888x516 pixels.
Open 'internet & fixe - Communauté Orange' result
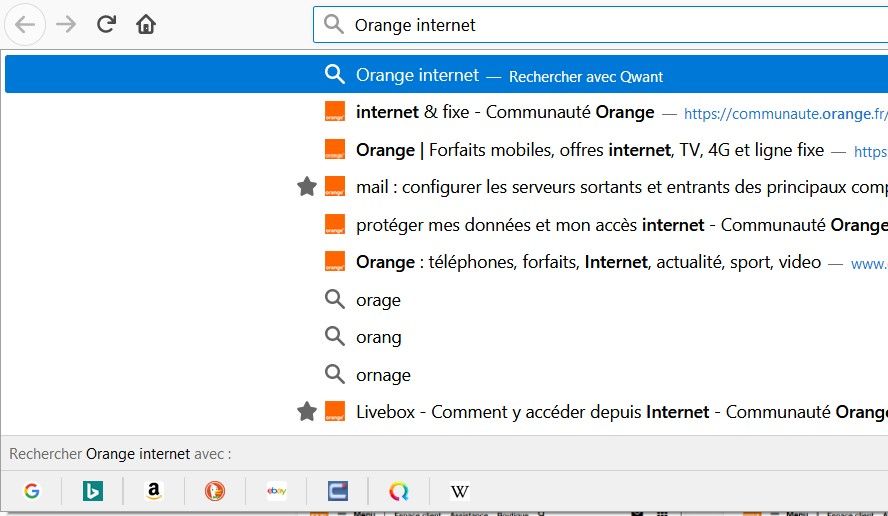pyautogui.click(x=505, y=112)
